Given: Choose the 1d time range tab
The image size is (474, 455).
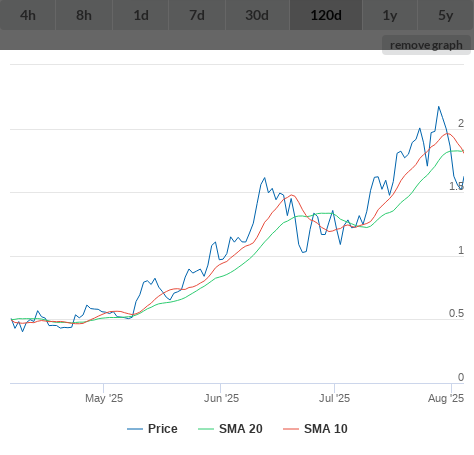Looking at the screenshot, I should 141,15.
